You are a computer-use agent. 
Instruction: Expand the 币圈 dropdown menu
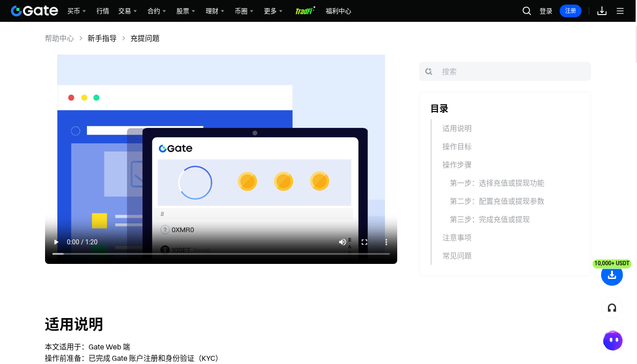[x=244, y=11]
